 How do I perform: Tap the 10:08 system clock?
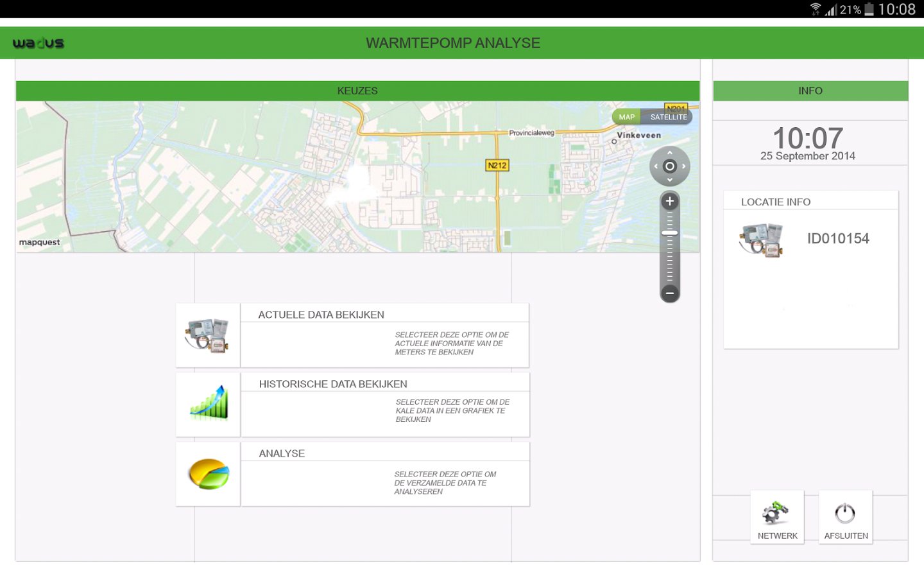pos(897,9)
